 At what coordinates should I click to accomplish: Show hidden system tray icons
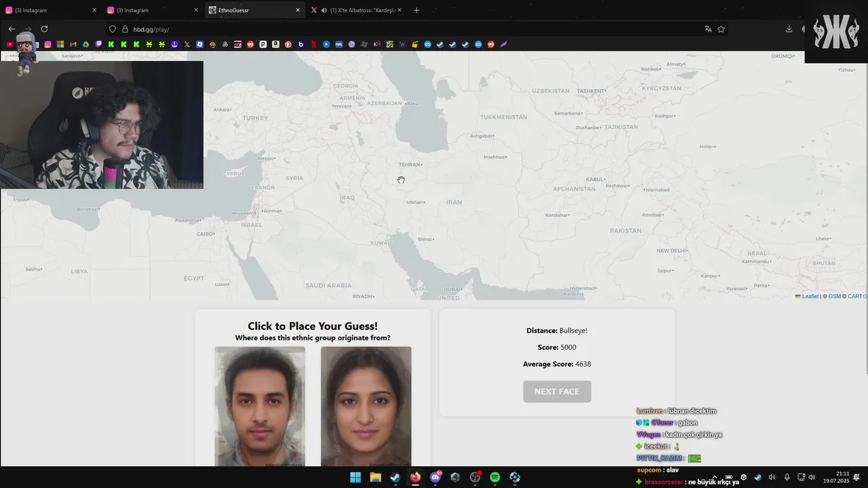(714, 477)
